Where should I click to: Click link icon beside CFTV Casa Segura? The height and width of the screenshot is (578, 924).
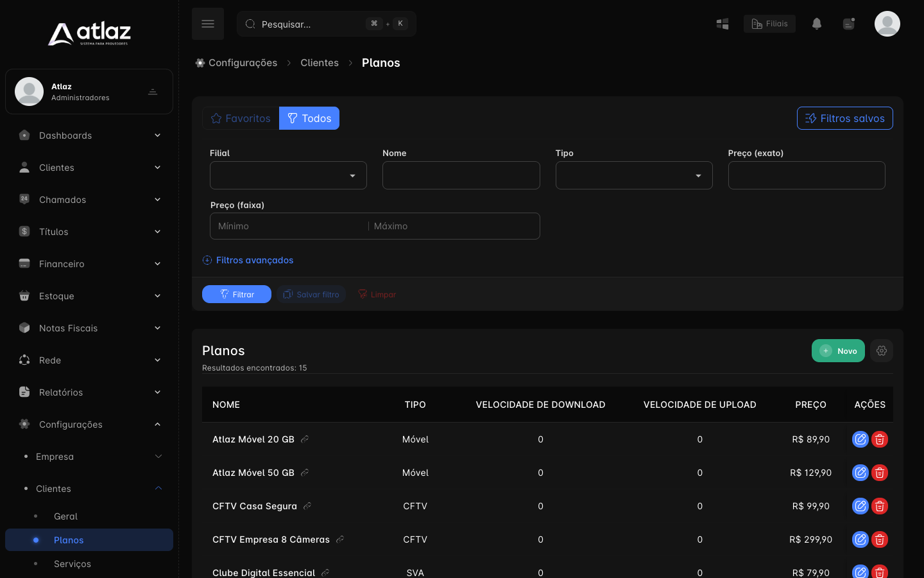pos(307,506)
